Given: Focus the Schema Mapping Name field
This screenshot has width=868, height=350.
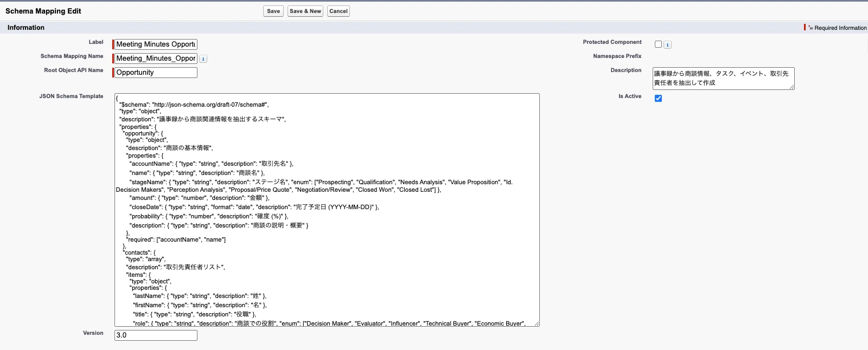Looking at the screenshot, I should 156,59.
